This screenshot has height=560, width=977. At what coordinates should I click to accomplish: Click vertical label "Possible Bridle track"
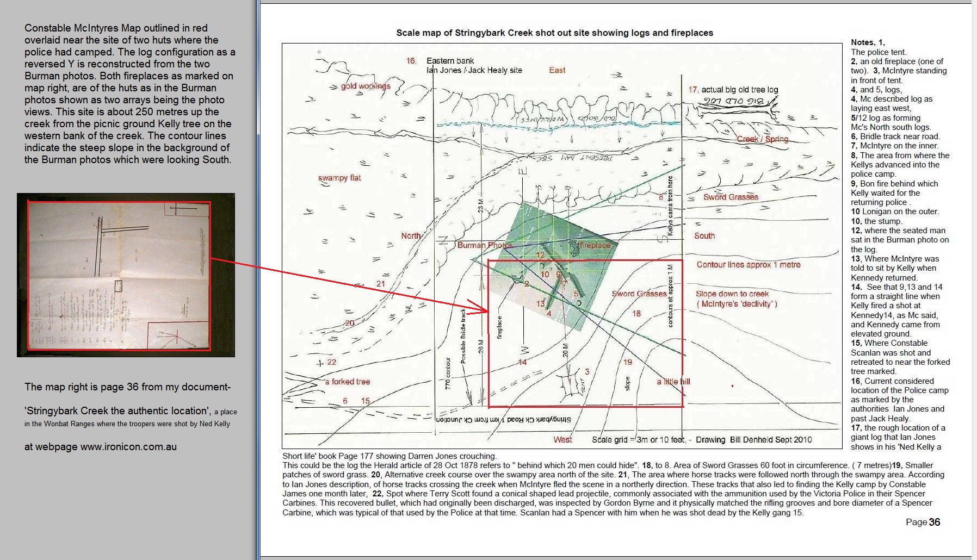(x=463, y=336)
